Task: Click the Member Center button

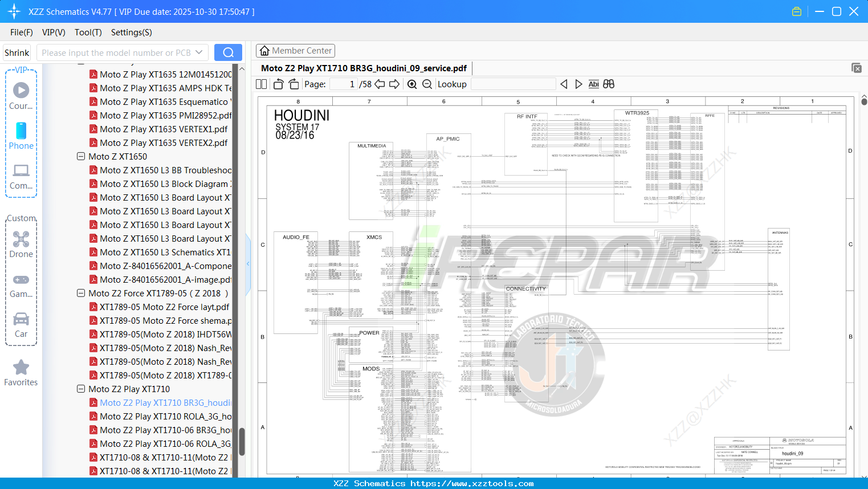Action: click(295, 50)
